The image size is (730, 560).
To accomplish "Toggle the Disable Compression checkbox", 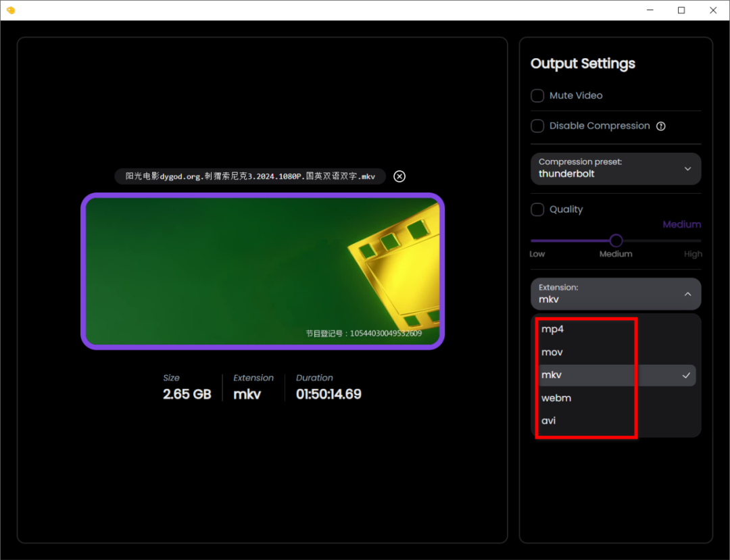I will 537,126.
